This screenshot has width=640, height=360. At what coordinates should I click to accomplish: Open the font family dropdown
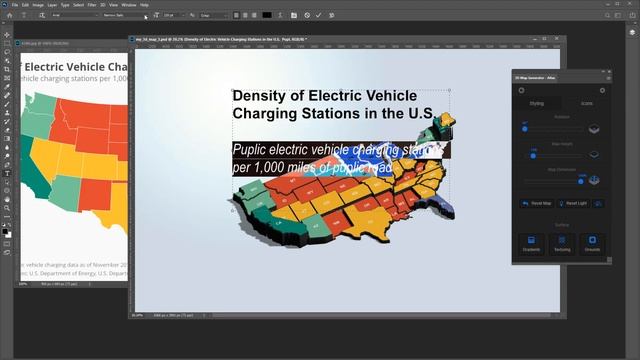75,15
